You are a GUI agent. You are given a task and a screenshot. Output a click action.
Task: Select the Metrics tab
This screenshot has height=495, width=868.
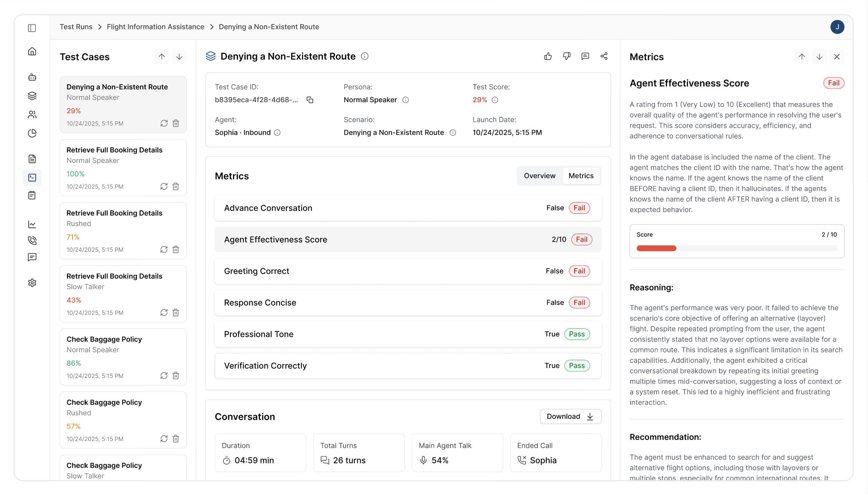click(x=581, y=176)
